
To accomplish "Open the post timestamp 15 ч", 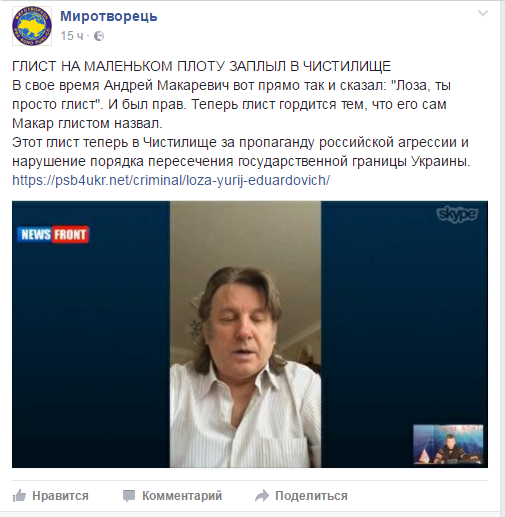I will pos(72,36).
